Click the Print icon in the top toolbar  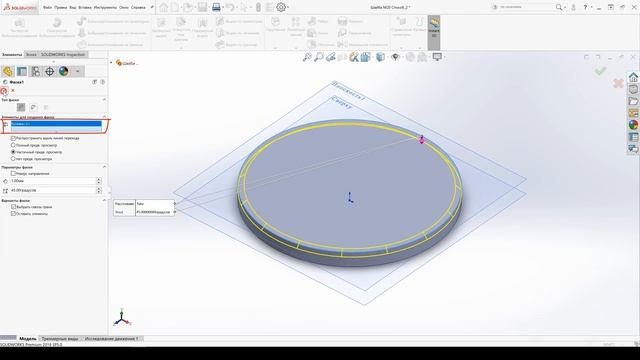click(216, 7)
